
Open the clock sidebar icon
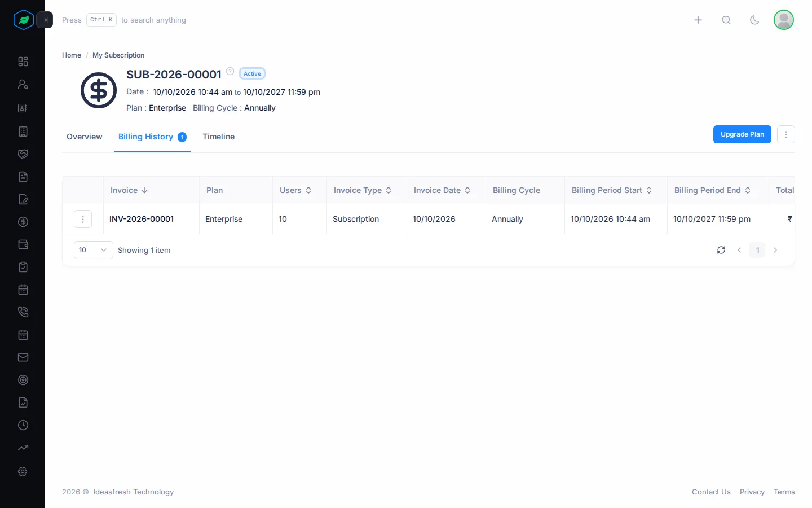pyautogui.click(x=23, y=425)
